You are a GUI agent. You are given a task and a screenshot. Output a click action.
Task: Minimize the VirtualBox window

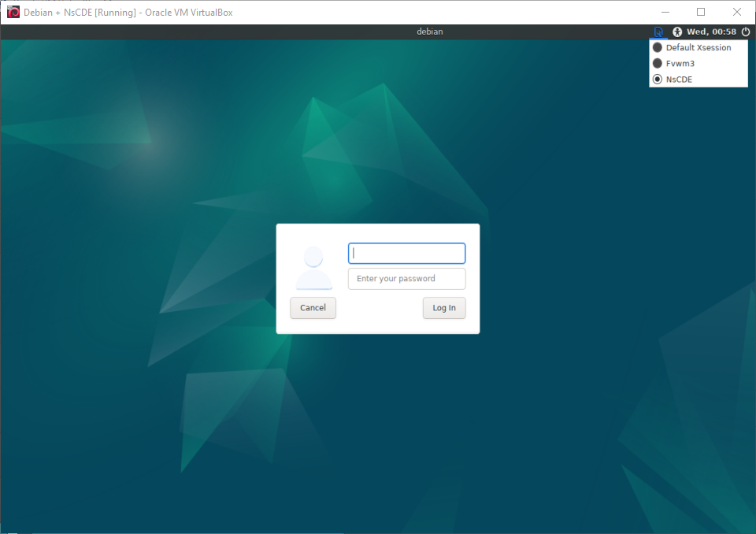click(665, 12)
